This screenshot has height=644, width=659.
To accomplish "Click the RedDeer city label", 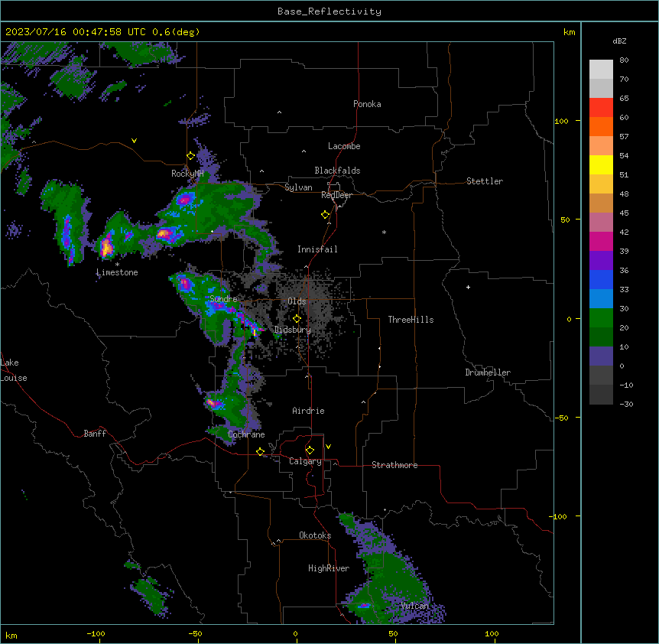I will click(x=336, y=195).
